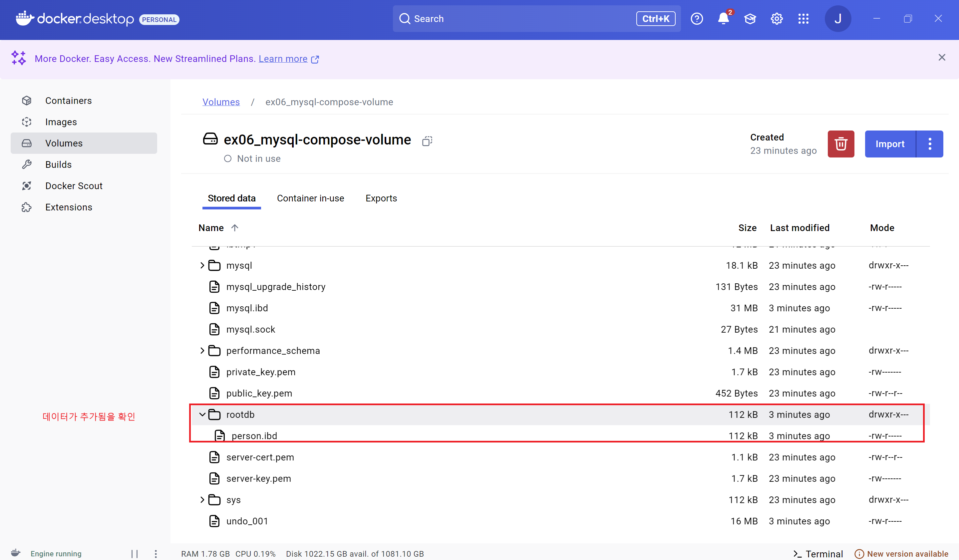Copy volume name with the copy icon
Image resolution: width=959 pixels, height=560 pixels.
(427, 141)
